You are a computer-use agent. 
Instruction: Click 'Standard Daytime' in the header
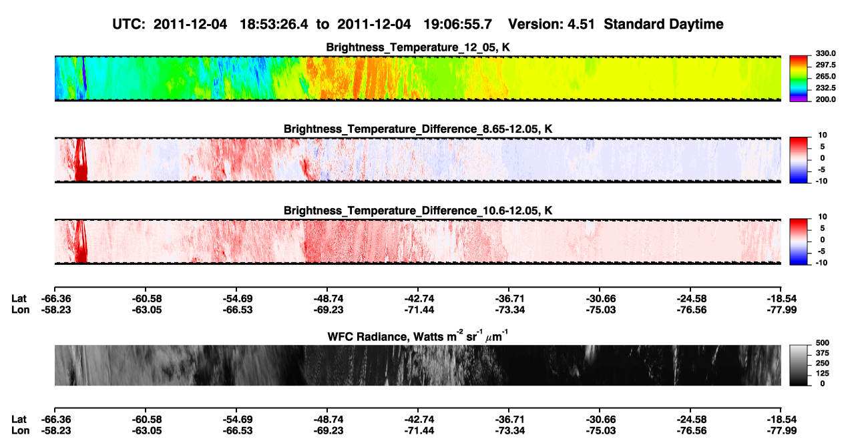664,25
